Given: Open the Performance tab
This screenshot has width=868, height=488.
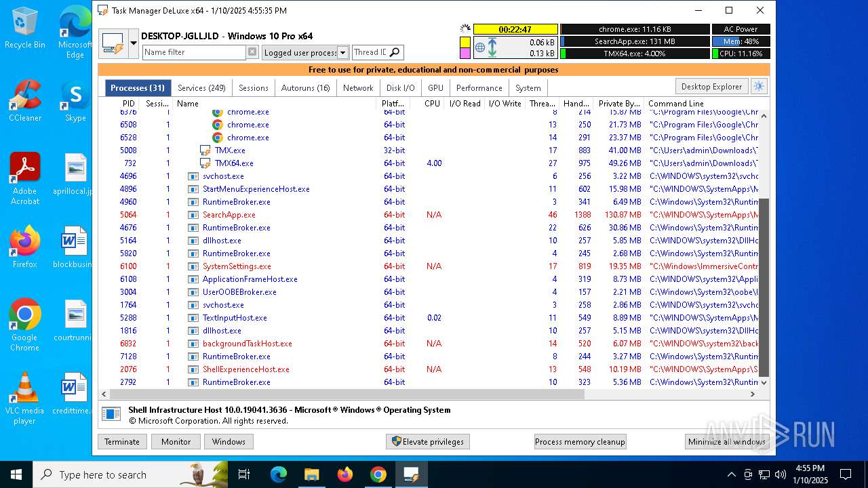Looking at the screenshot, I should (x=479, y=87).
